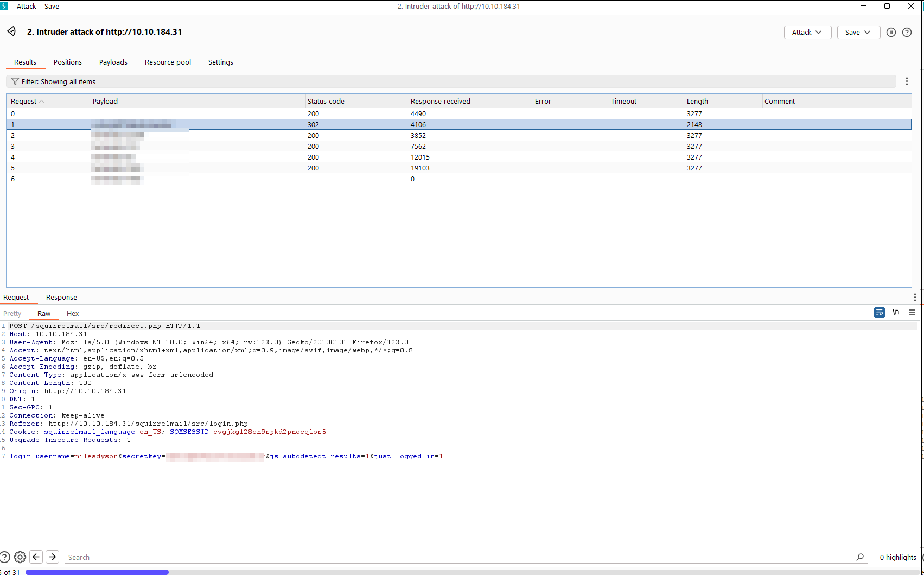
Task: Pause the attack with the pause icon
Action: [891, 32]
